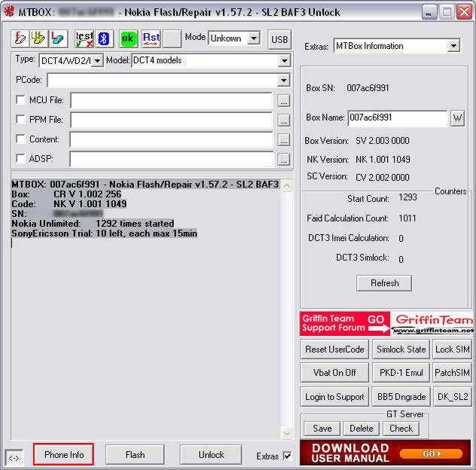Click the blank gray toolbar button
Viewport: 476px width, 470px height.
[x=172, y=38]
